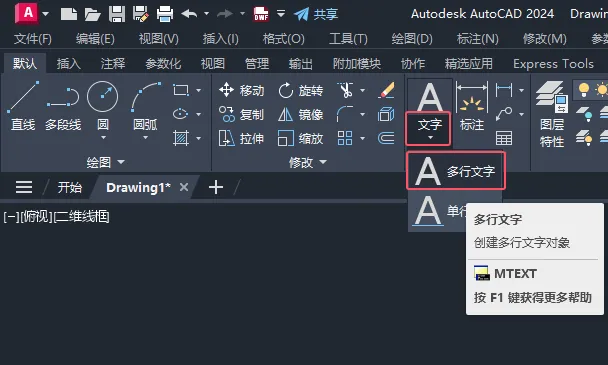The height and width of the screenshot is (365, 608).
Task: Expand the fillet tool dropdown arrow
Action: 363,114
